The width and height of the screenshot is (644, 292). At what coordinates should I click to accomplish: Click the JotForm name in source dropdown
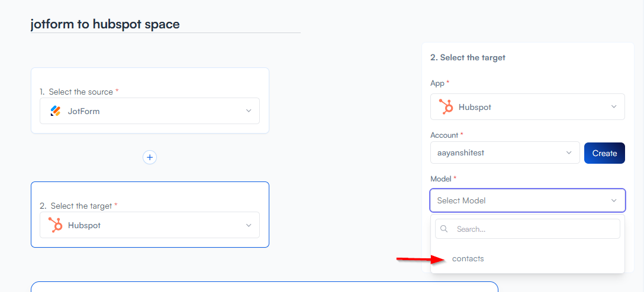tap(83, 111)
